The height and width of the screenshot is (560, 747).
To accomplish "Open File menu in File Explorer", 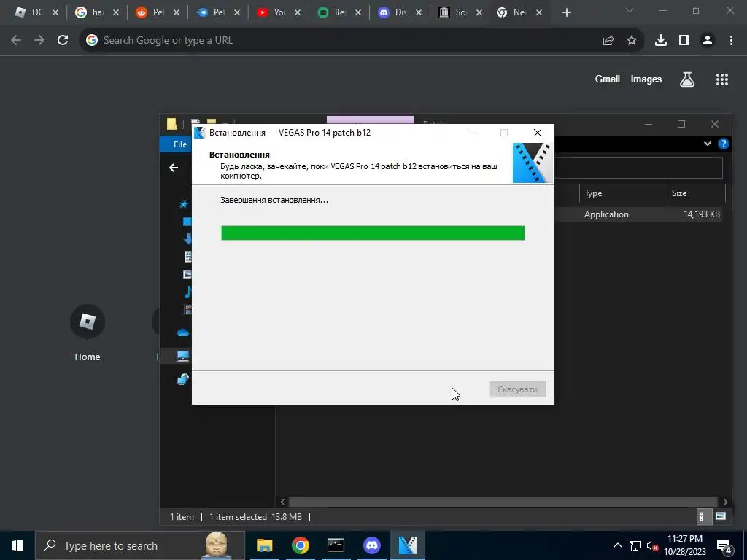I will [179, 144].
